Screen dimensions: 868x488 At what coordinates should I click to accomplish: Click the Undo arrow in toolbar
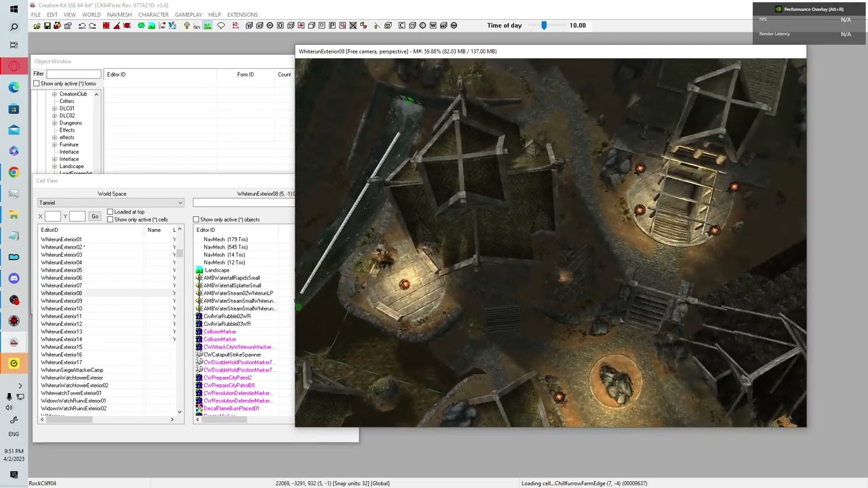coord(82,26)
